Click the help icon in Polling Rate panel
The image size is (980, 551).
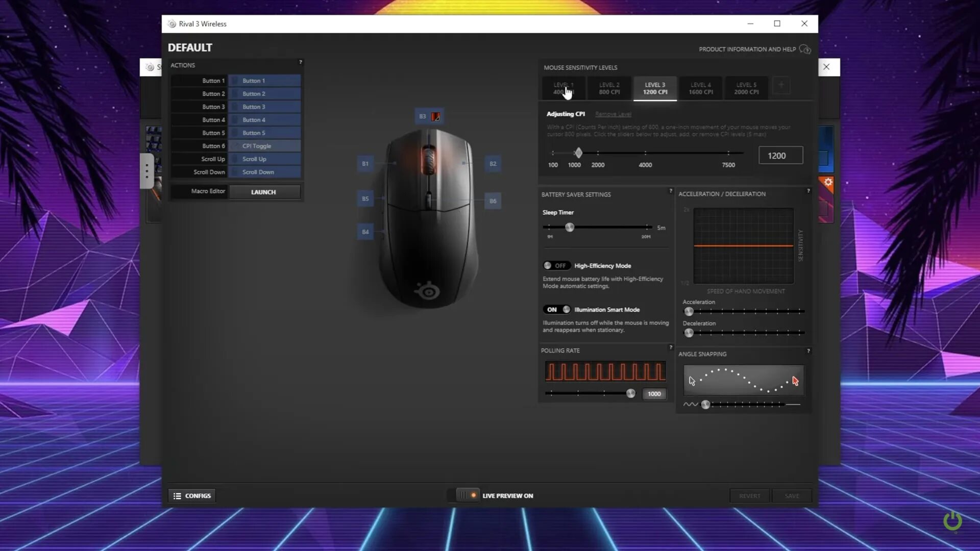click(x=671, y=347)
